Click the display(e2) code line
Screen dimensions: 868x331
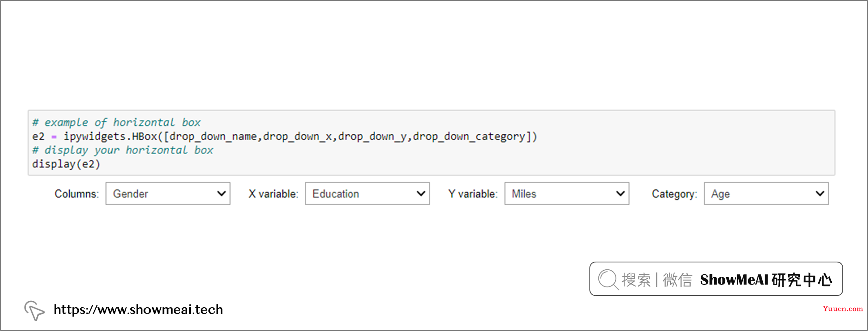point(66,164)
